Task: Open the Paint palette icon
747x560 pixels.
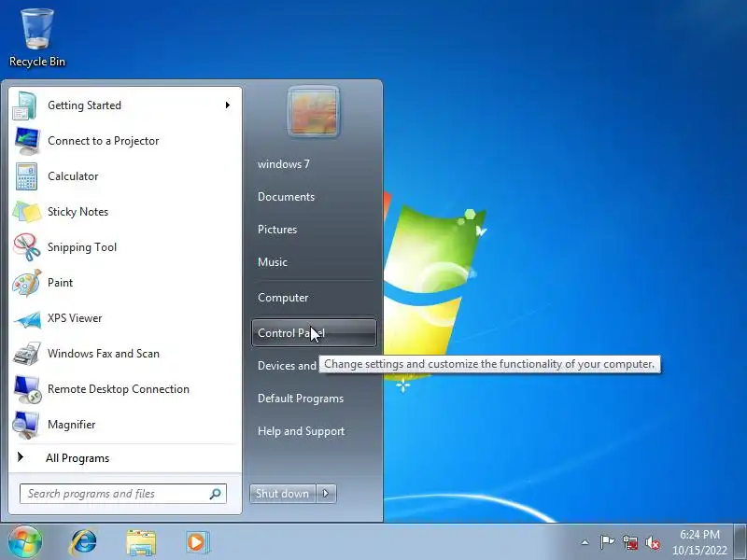Action: pyautogui.click(x=27, y=283)
